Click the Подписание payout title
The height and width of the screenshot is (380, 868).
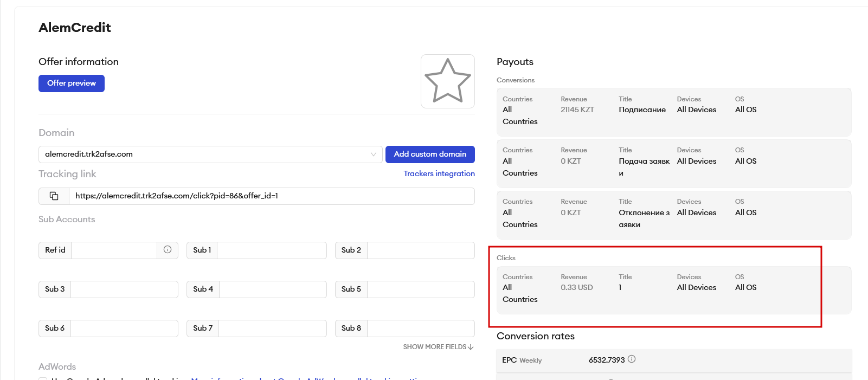(642, 110)
